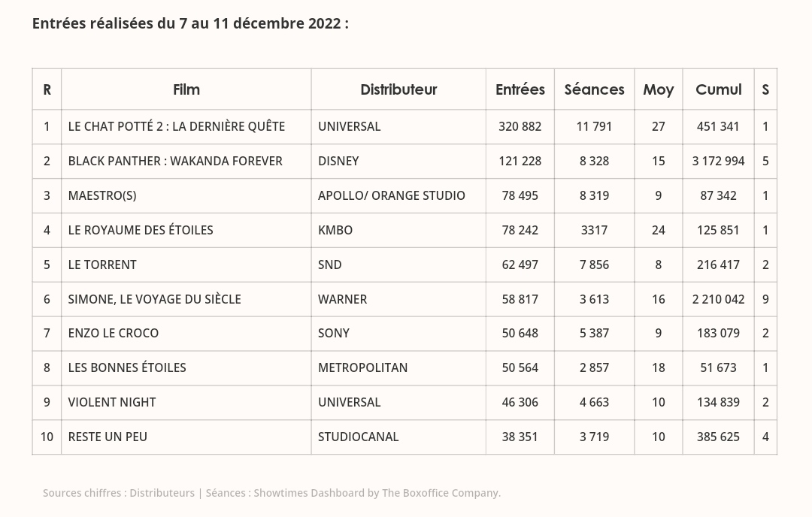Select the Black Panther : Wakanda Forever row title
812x517 pixels.
175,161
